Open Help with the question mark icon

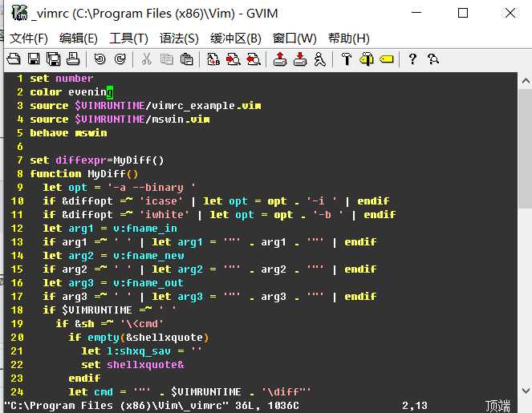[x=412, y=59]
